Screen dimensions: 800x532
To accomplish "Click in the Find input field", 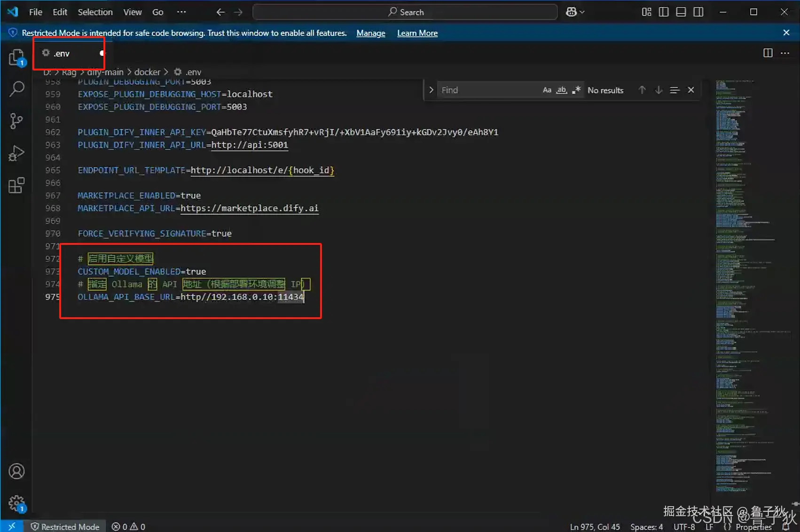I will point(488,90).
